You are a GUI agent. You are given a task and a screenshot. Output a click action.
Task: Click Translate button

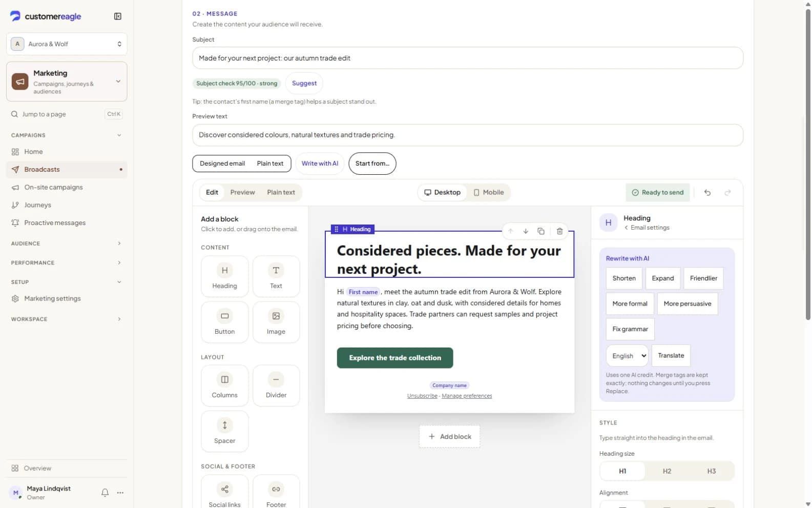(x=671, y=356)
